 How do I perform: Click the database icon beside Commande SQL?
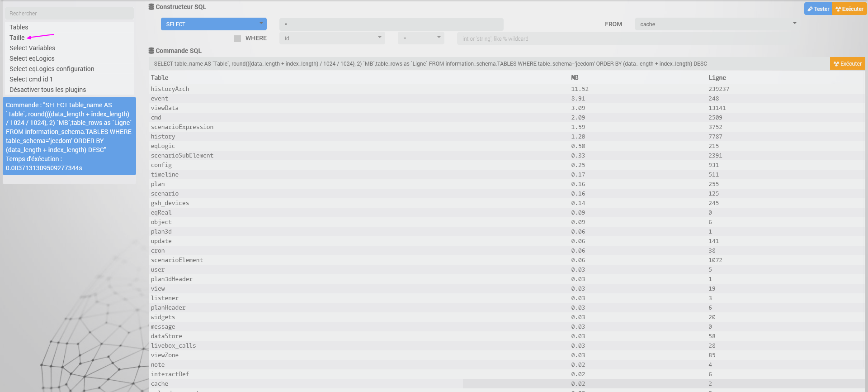(x=151, y=51)
